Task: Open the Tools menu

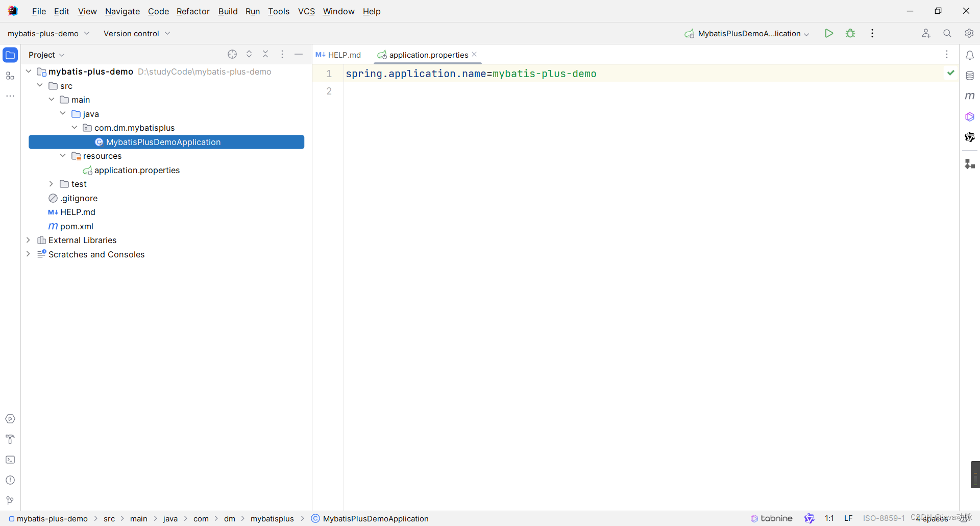Action: tap(279, 11)
